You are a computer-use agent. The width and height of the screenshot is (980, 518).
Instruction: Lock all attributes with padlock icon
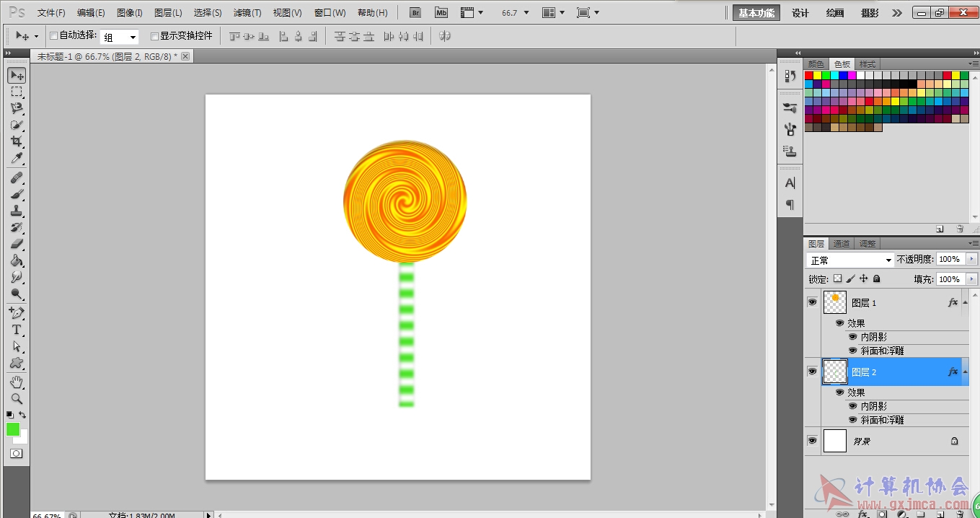coord(876,278)
